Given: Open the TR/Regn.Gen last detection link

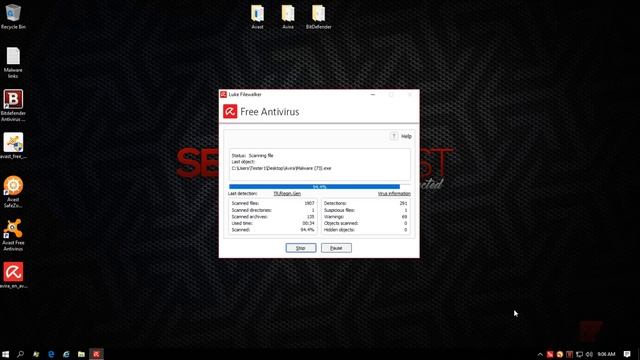Looking at the screenshot, I should pyautogui.click(x=287, y=193).
